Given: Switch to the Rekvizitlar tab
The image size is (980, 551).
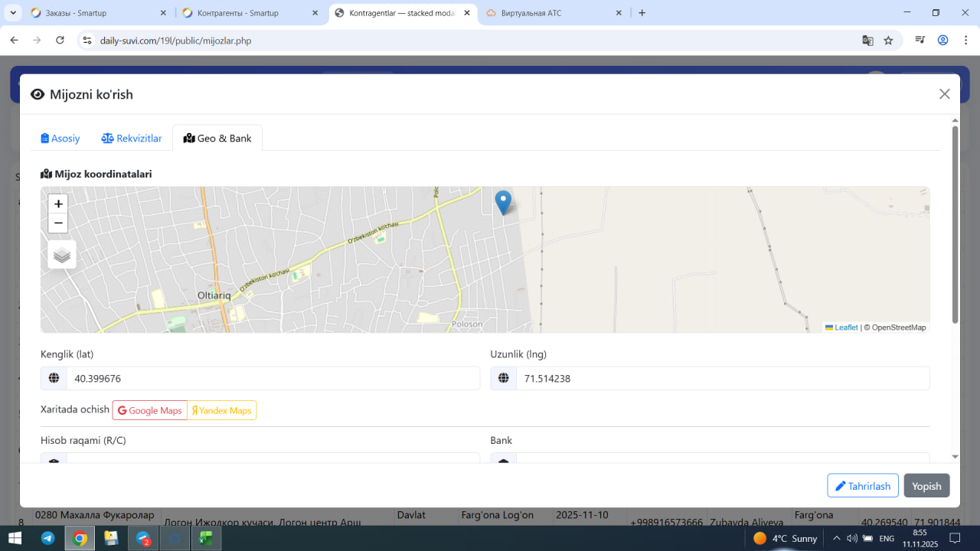Looking at the screenshot, I should (x=132, y=139).
